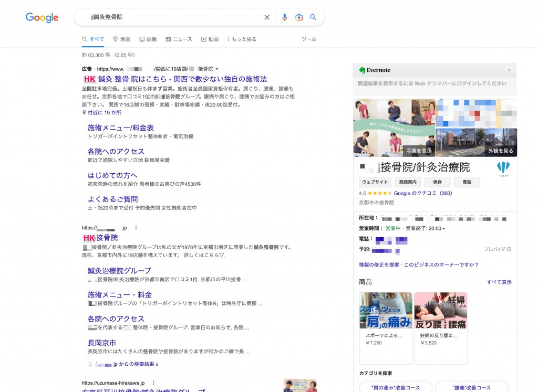Viewport: 538px width, 392px height.
Task: Open the もっと見る menu
Action: point(242,39)
